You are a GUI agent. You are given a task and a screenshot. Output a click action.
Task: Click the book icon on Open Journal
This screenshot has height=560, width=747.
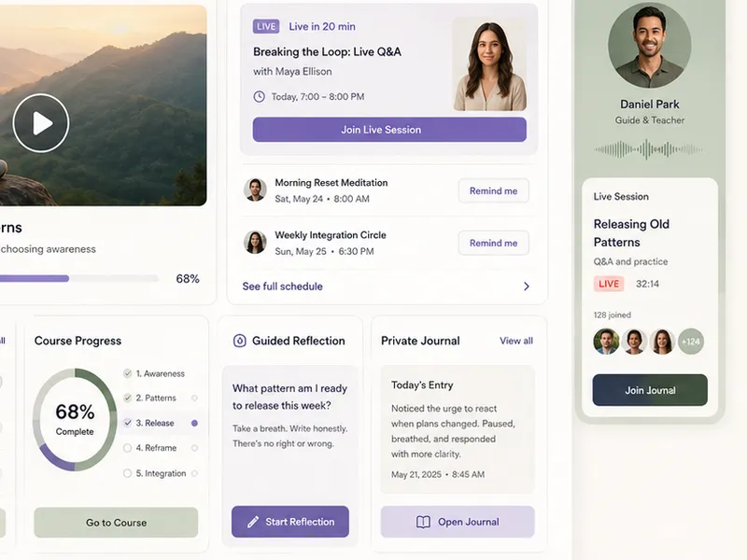[x=423, y=522]
